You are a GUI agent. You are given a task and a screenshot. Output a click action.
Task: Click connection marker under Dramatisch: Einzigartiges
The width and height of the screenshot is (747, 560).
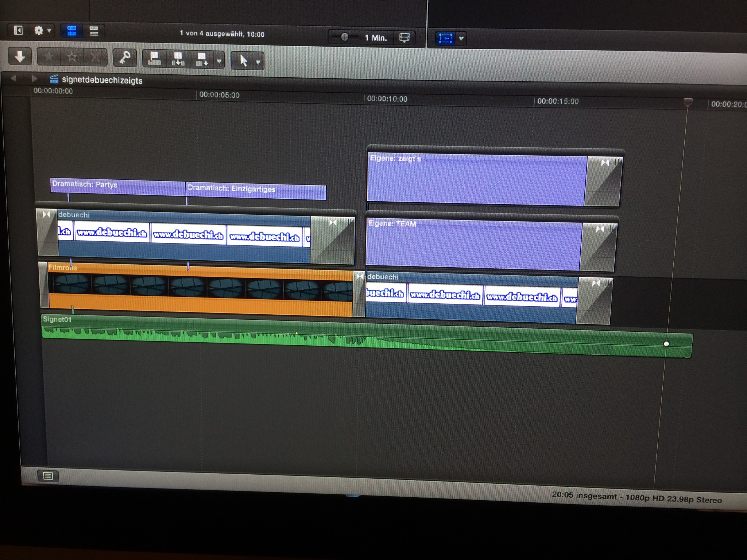[187, 201]
